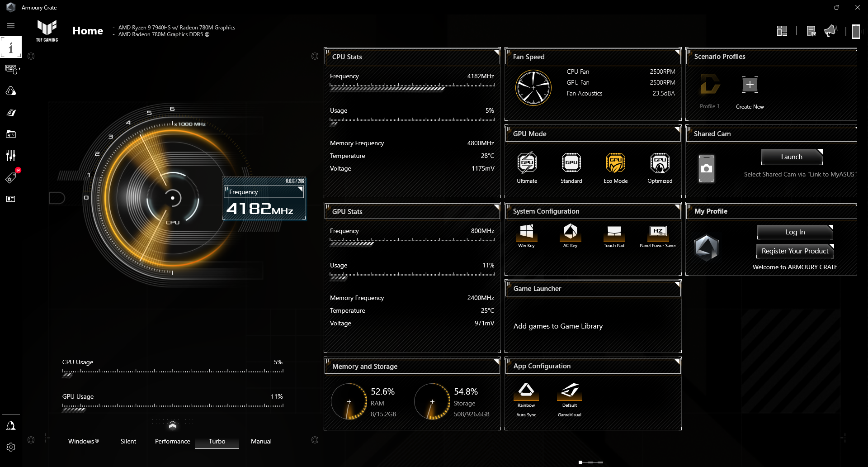Select the Performance operating mode
Image resolution: width=868 pixels, height=467 pixels.
[173, 441]
